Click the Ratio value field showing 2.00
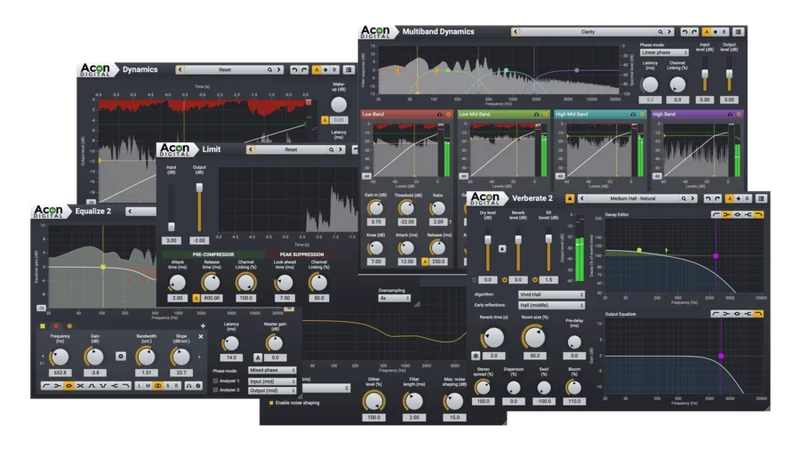800x450 pixels. tap(438, 222)
